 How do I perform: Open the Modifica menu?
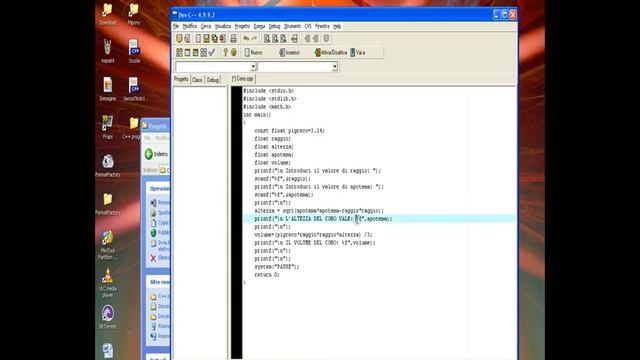[x=189, y=26]
